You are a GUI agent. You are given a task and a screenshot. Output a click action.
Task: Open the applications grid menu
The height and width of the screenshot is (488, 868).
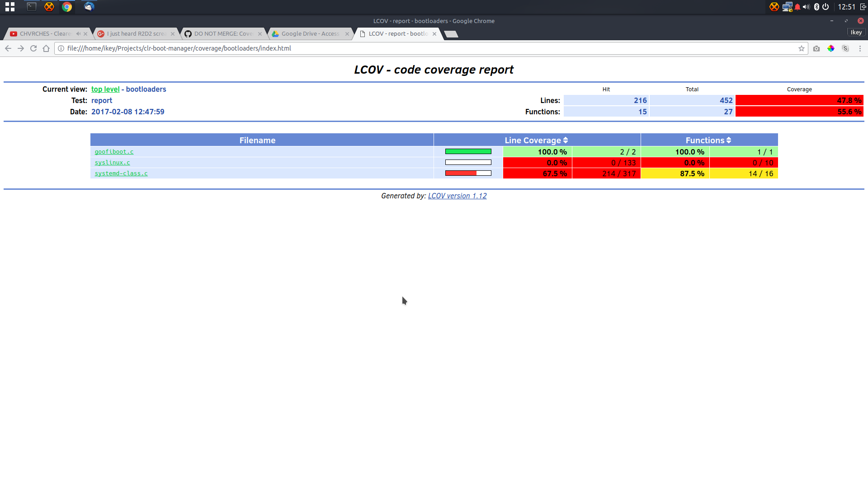pos(10,7)
